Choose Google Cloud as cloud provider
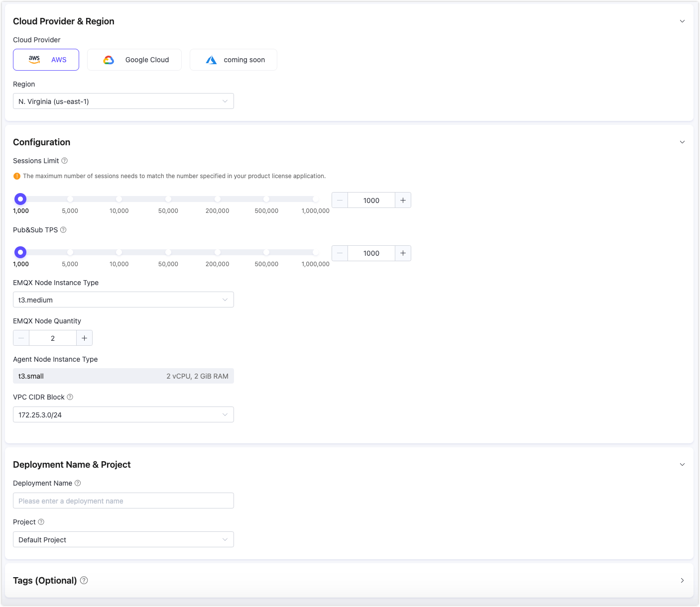 tap(134, 60)
